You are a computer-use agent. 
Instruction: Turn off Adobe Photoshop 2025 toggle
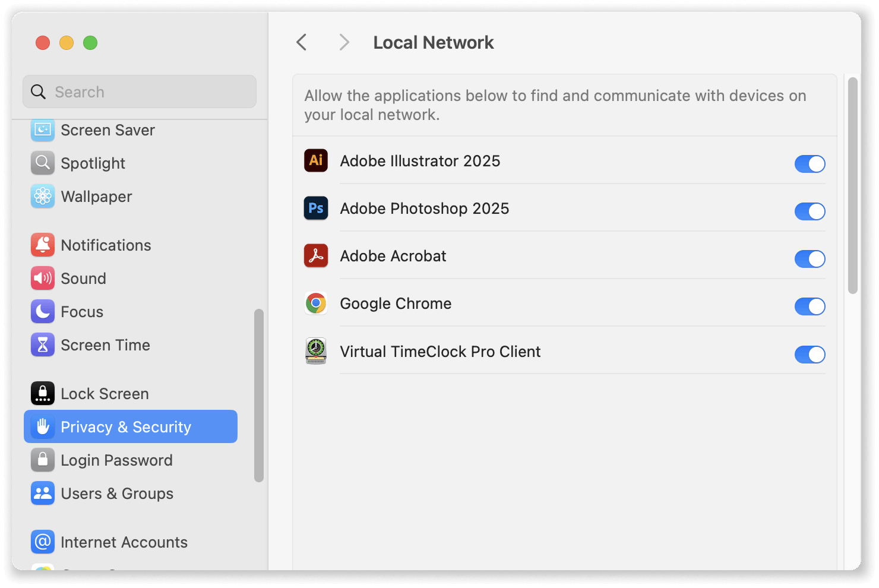(x=810, y=211)
